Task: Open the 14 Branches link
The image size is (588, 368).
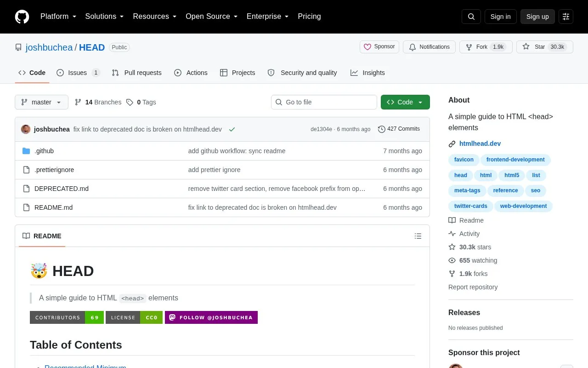Action: coord(98,102)
